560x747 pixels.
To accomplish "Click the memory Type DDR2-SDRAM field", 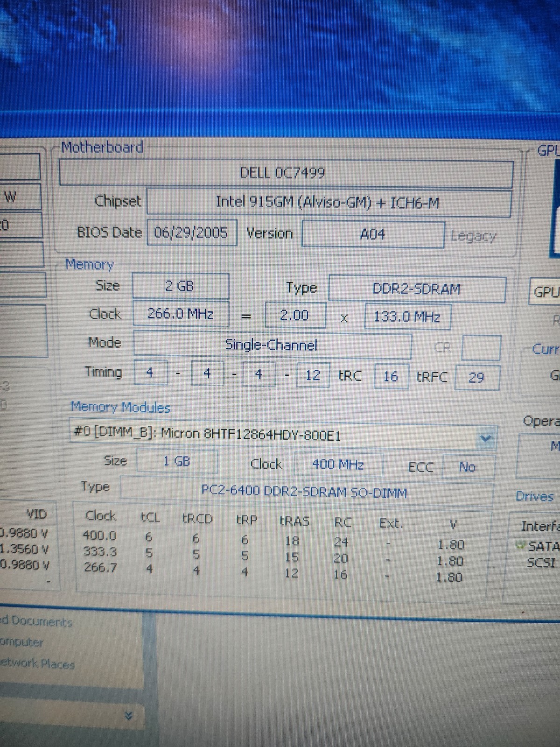I will tap(417, 289).
